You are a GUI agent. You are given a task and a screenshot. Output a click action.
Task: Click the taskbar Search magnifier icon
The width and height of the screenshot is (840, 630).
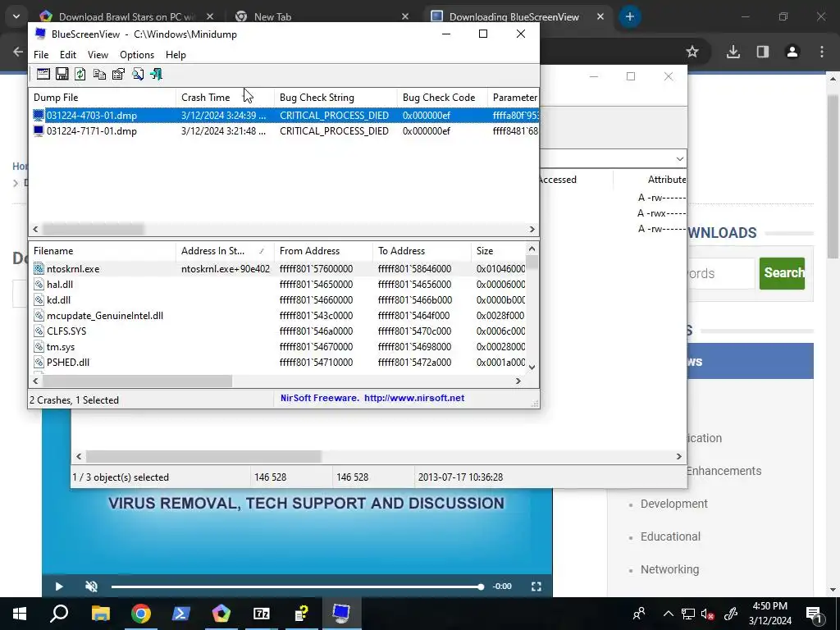[59, 614]
